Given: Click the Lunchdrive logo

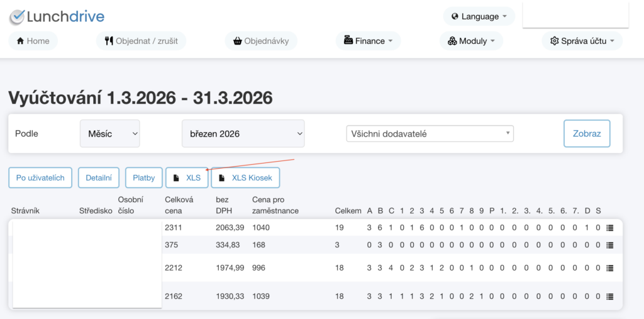Looking at the screenshot, I should (x=57, y=16).
